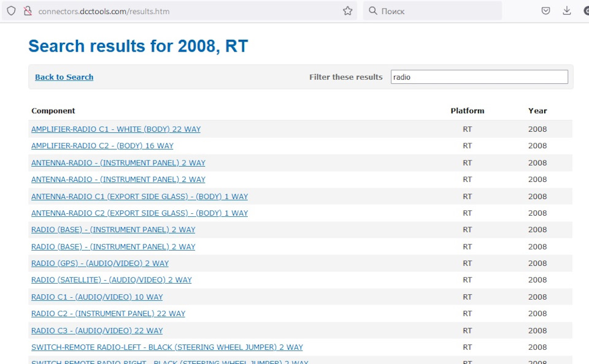Image resolution: width=589 pixels, height=364 pixels.
Task: Open AMPLIFIER-RADIO C1 - WHITE (BODY) 22 WAY
Action: click(x=116, y=129)
